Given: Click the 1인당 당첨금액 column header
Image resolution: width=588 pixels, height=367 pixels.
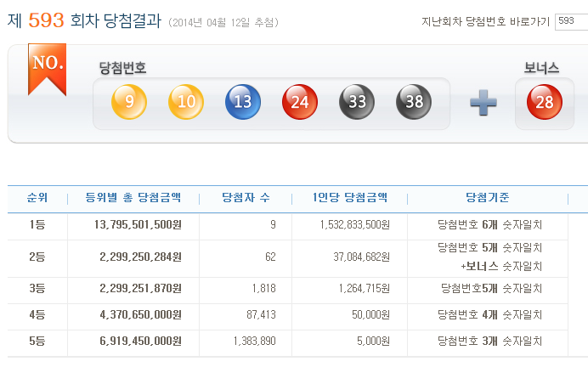Looking at the screenshot, I should [x=349, y=198].
